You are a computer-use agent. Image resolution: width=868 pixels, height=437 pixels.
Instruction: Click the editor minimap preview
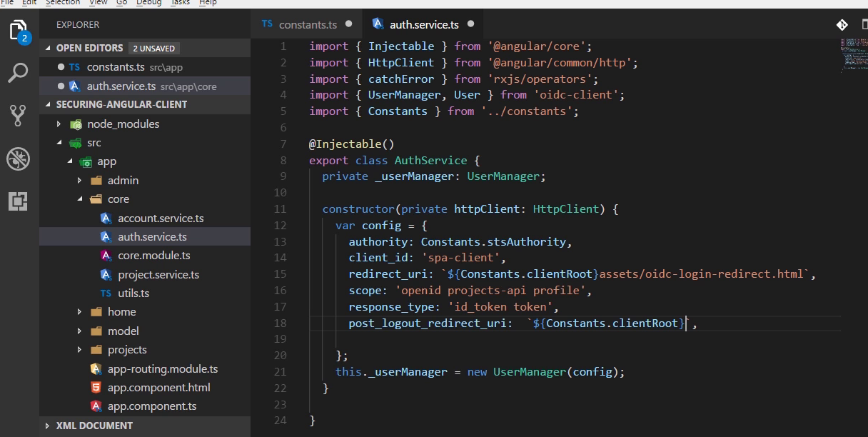pos(854,56)
